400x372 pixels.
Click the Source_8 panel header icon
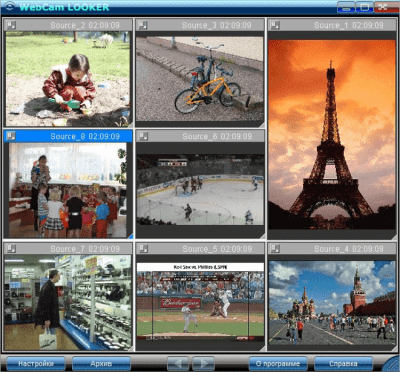click(11, 136)
